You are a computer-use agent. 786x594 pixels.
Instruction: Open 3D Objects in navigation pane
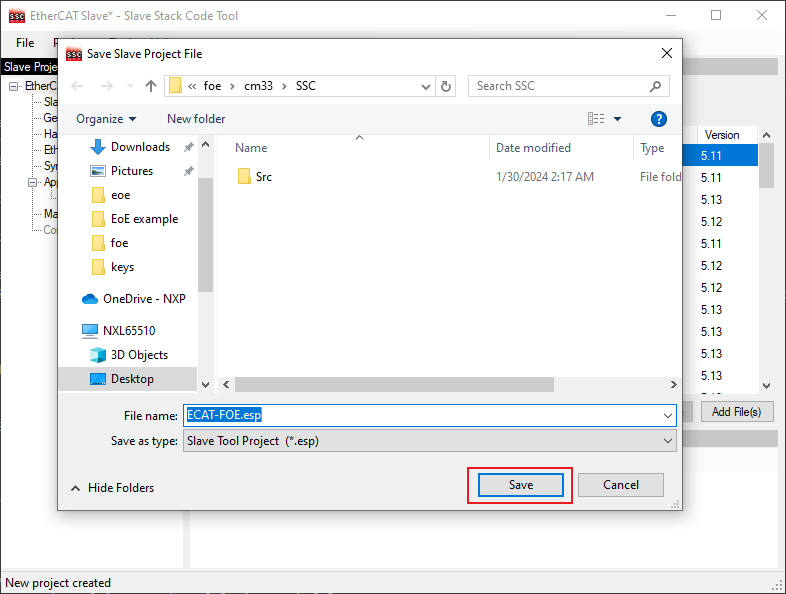pos(139,355)
